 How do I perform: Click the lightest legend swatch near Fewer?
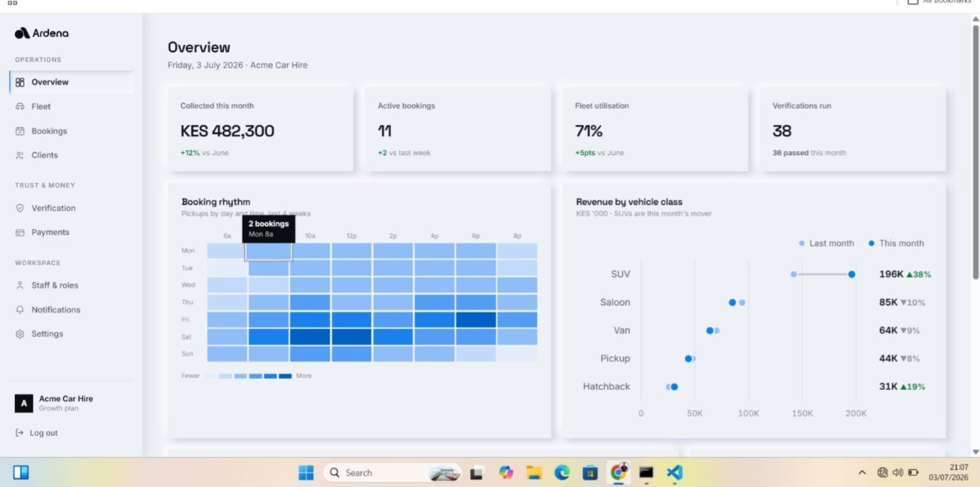click(x=211, y=376)
